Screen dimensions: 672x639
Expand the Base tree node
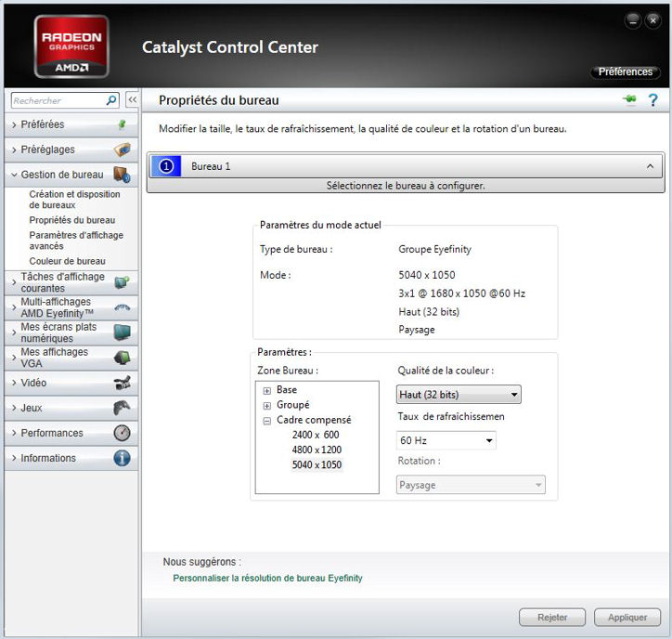pos(267,391)
